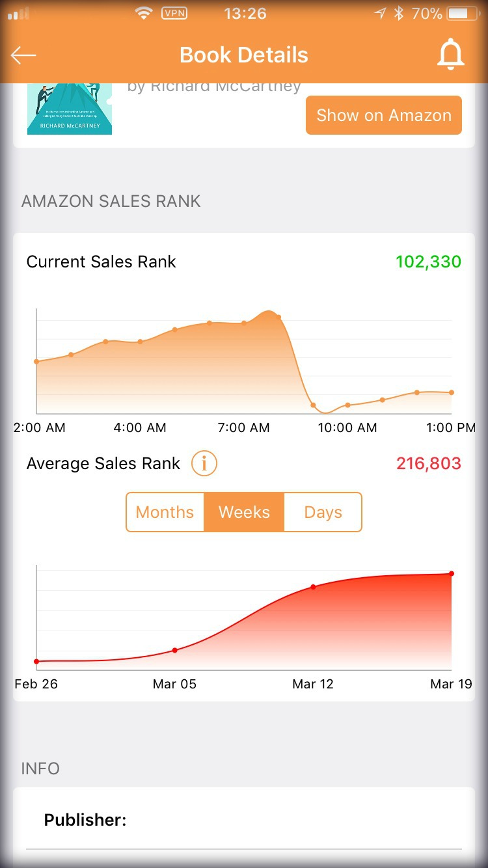Tap the location arrow status icon

click(x=380, y=13)
